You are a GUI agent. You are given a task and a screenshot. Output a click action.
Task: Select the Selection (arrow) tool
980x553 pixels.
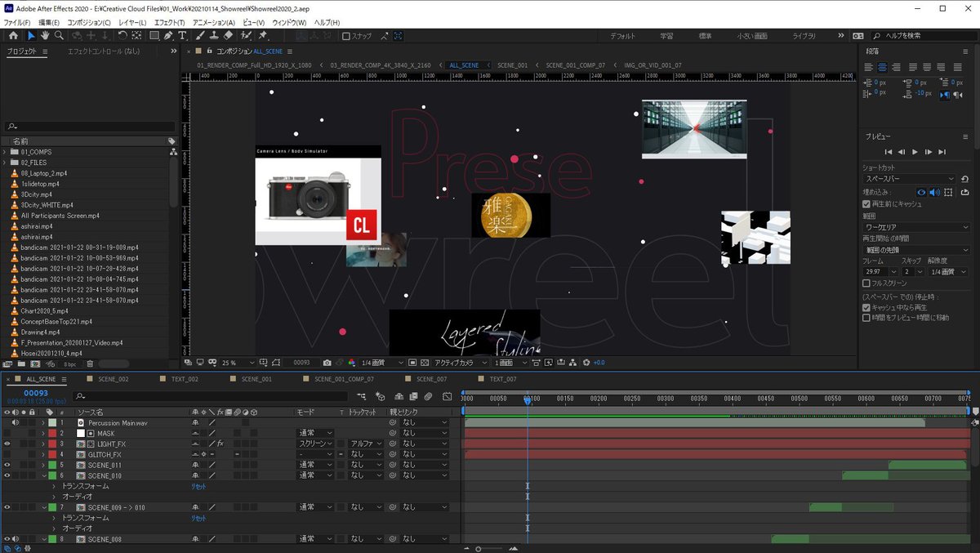31,36
